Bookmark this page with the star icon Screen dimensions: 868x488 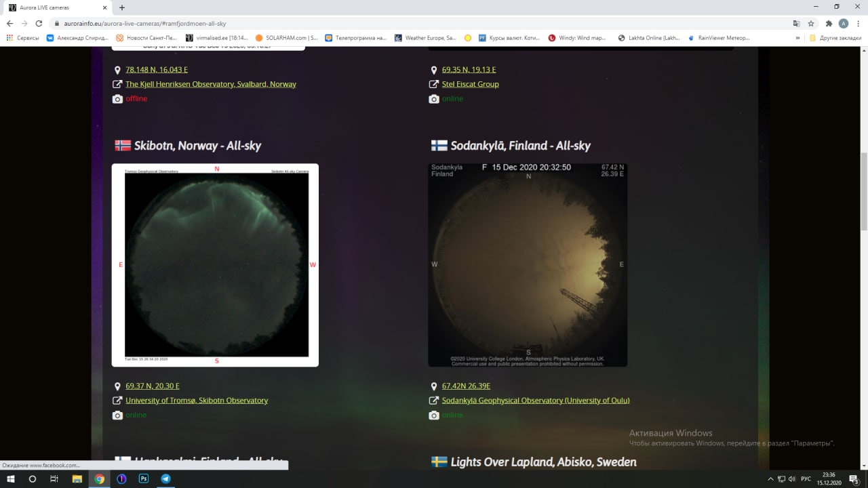[x=810, y=23]
